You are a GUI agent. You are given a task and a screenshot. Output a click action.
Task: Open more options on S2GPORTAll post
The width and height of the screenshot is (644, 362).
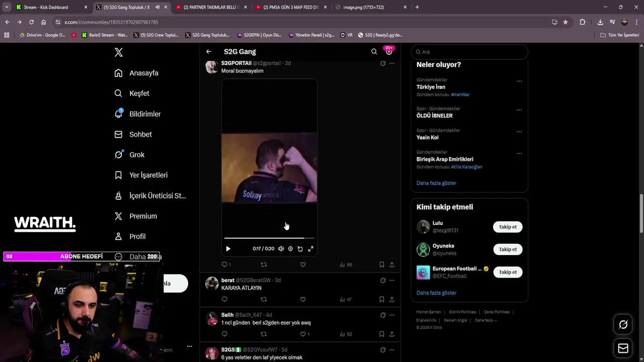pos(392,63)
